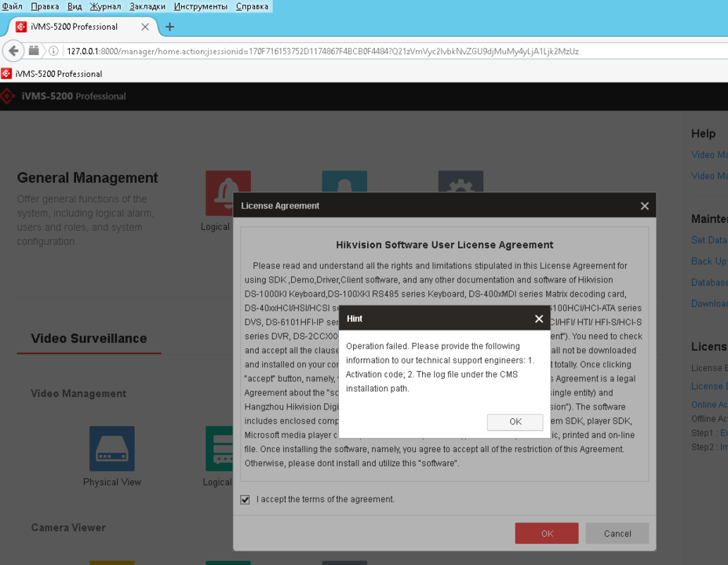Screen dimensions: 728x565
Task: Open the Закладки menu
Action: (x=147, y=6)
